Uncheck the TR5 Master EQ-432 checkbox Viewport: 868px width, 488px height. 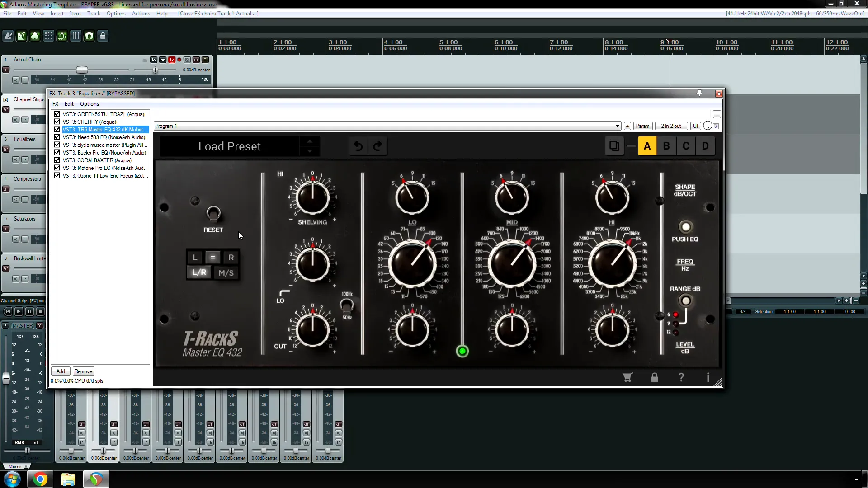click(x=57, y=130)
